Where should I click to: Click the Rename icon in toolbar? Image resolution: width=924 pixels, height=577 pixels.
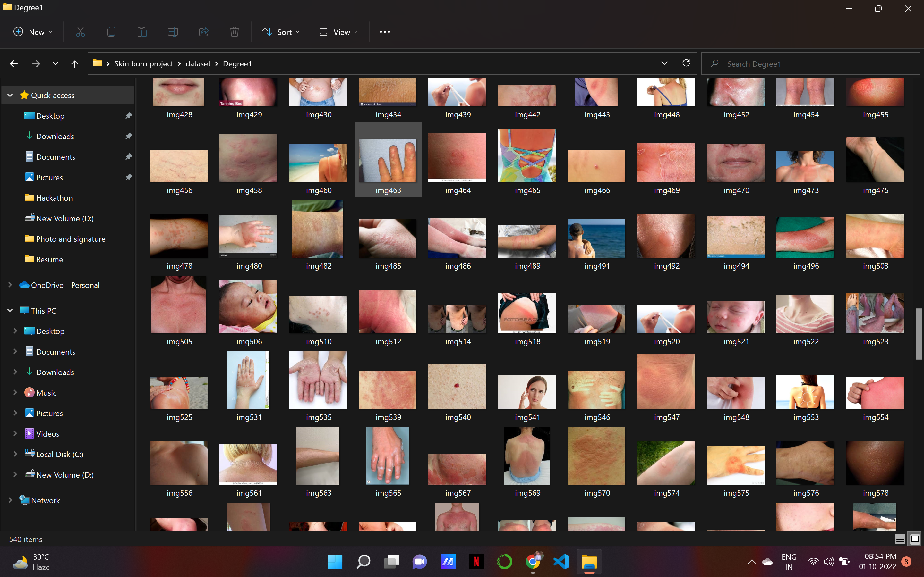173,32
